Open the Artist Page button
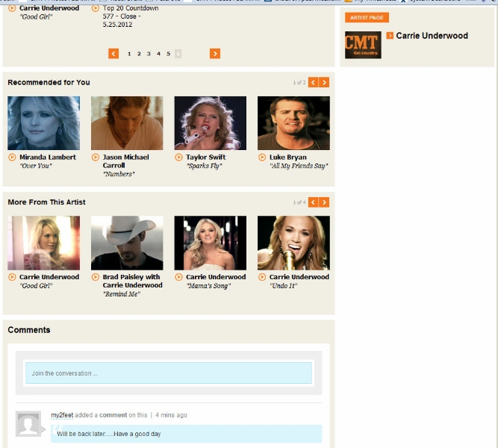The image size is (498, 448). (x=367, y=17)
